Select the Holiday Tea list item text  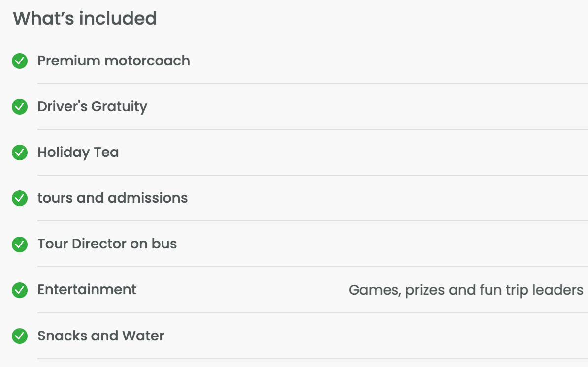coord(78,153)
